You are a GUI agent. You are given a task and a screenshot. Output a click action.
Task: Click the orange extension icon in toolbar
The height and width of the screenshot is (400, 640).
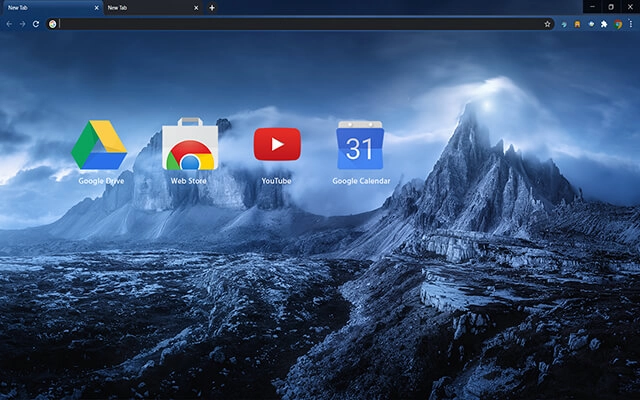coord(577,24)
